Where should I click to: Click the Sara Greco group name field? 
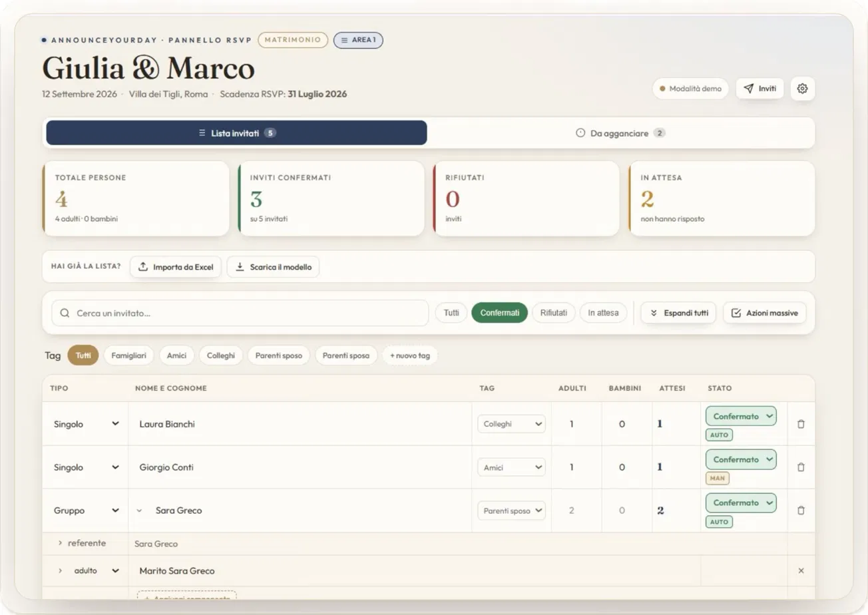pyautogui.click(x=308, y=511)
